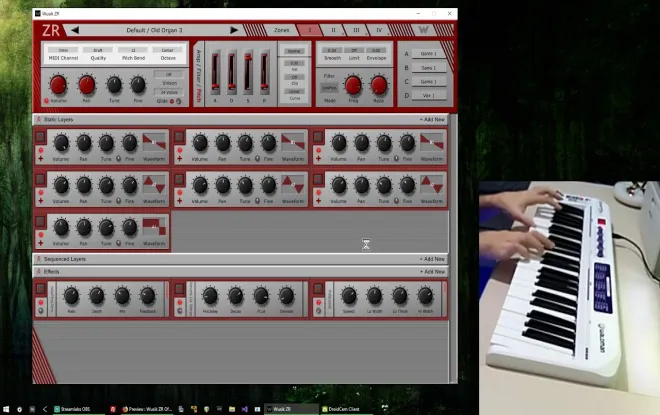660x415 pixels.
Task: Toggle the second static layer enable box
Action: tap(179, 136)
